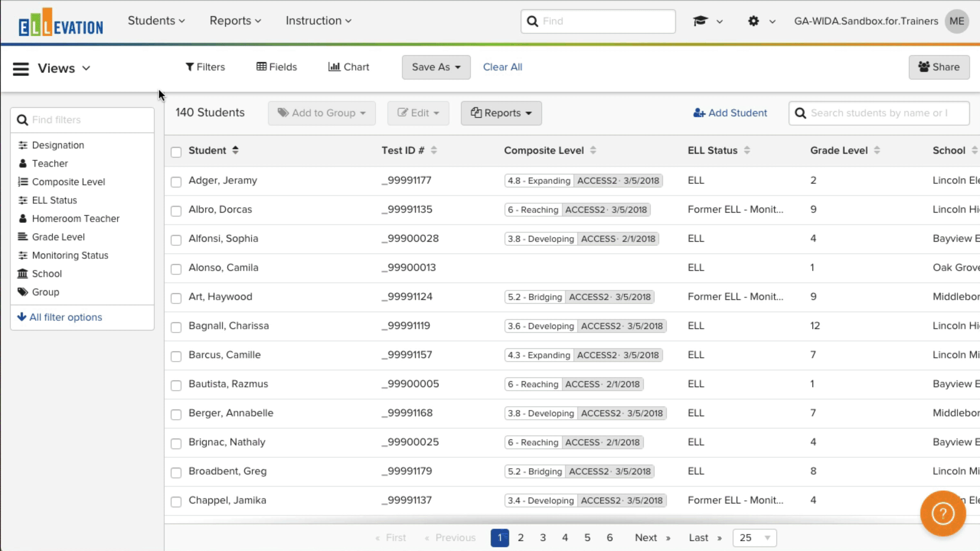Image resolution: width=980 pixels, height=551 pixels.
Task: Go to page 2
Action: pyautogui.click(x=521, y=538)
